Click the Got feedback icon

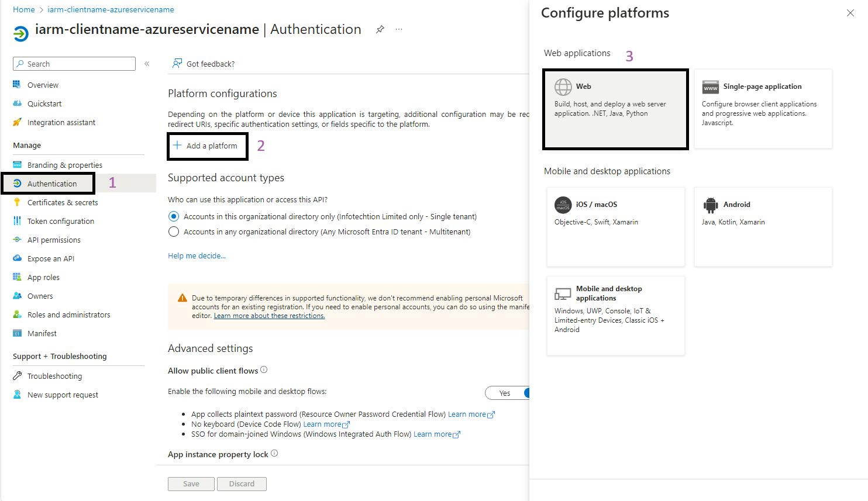coord(177,64)
